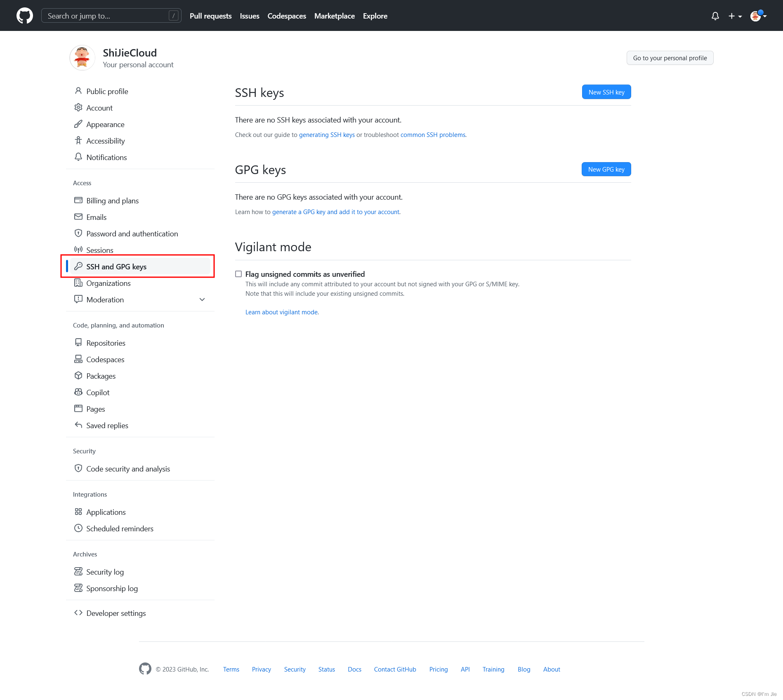
Task: Click the Scheduled reminders clock icon
Action: 78,528
